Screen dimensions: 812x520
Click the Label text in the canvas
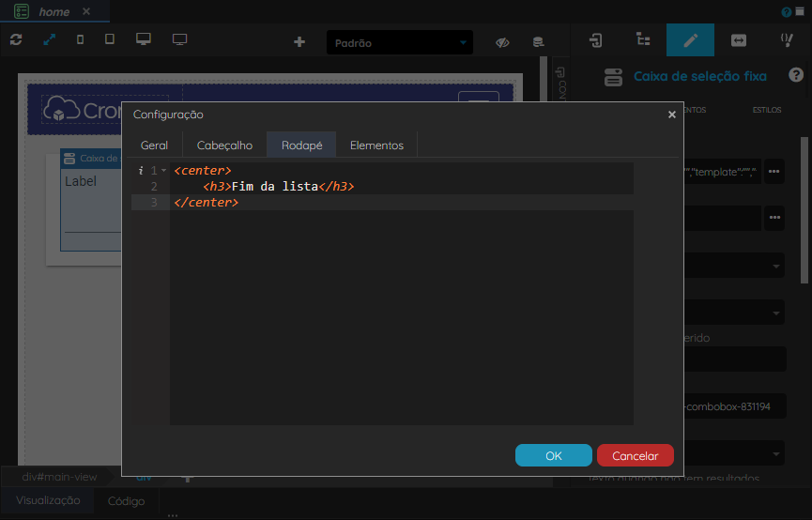(x=81, y=181)
